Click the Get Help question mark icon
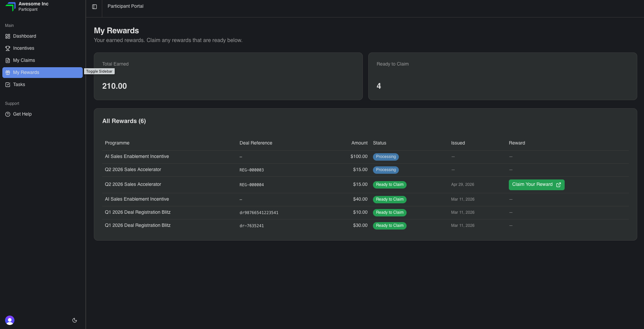 point(8,114)
